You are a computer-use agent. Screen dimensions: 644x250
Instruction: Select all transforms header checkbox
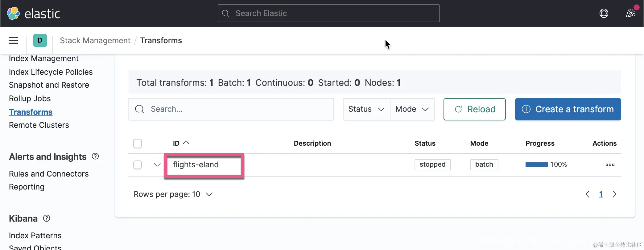click(138, 144)
